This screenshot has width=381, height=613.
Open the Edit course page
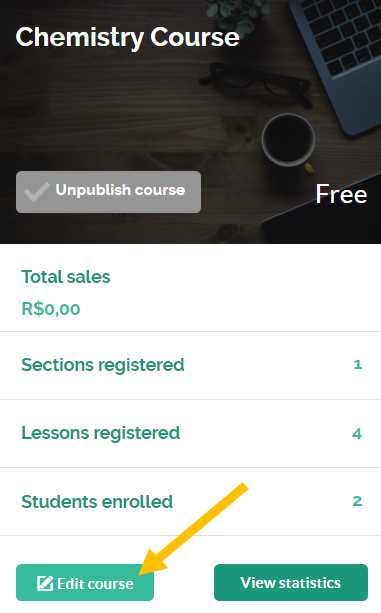coord(85,583)
